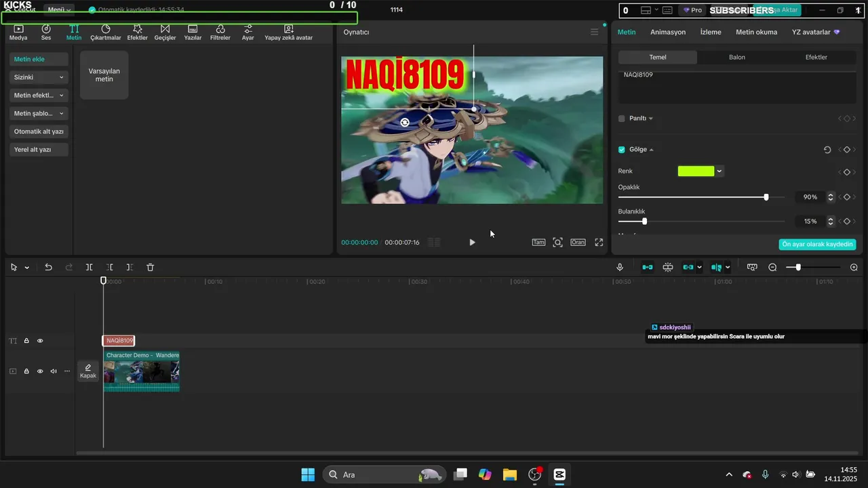Screen dimensions: 868x488
Task: Open the Menü dropdown
Action: point(60,10)
